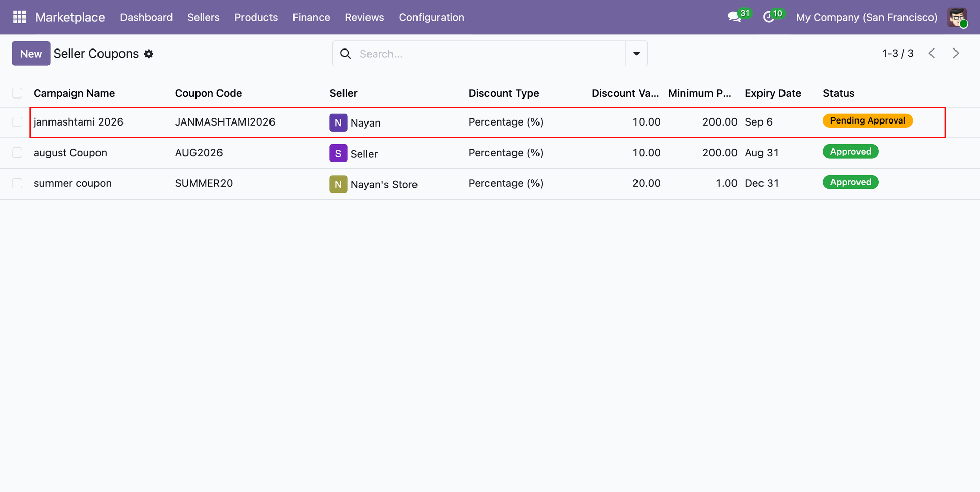This screenshot has height=492, width=980.
Task: Open the apps grid menu icon
Action: pyautogui.click(x=19, y=17)
